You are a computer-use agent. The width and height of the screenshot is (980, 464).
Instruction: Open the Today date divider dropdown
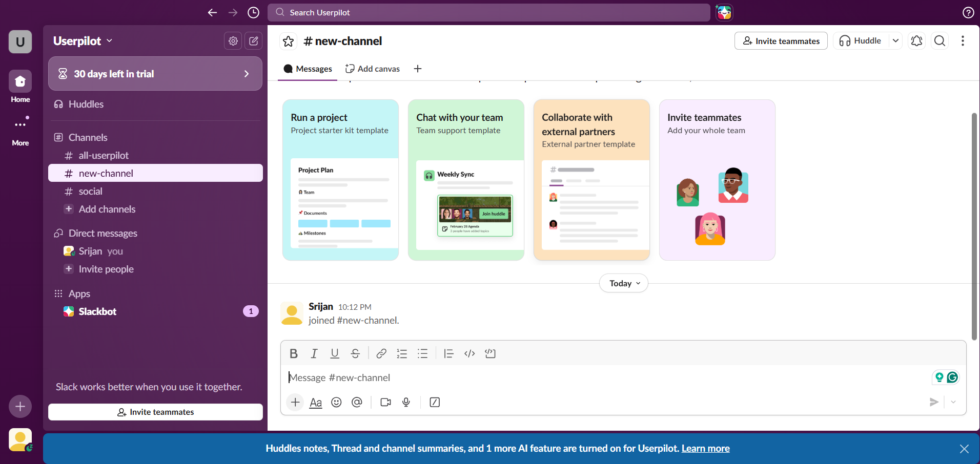click(623, 283)
